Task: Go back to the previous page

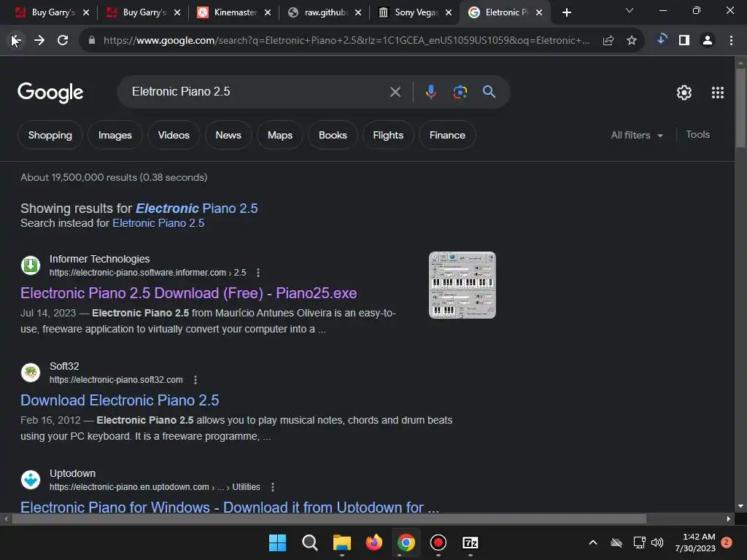Action: coord(16,41)
